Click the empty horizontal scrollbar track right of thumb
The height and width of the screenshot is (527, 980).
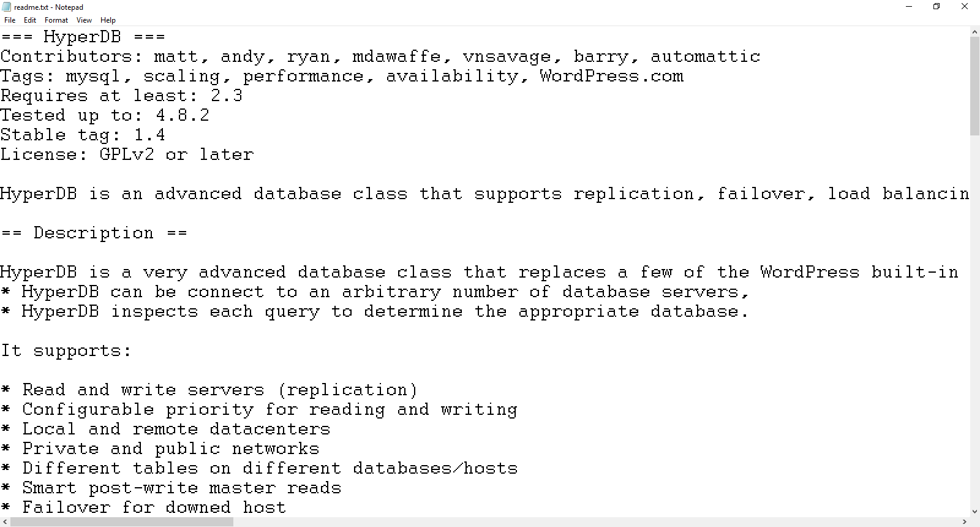point(596,521)
